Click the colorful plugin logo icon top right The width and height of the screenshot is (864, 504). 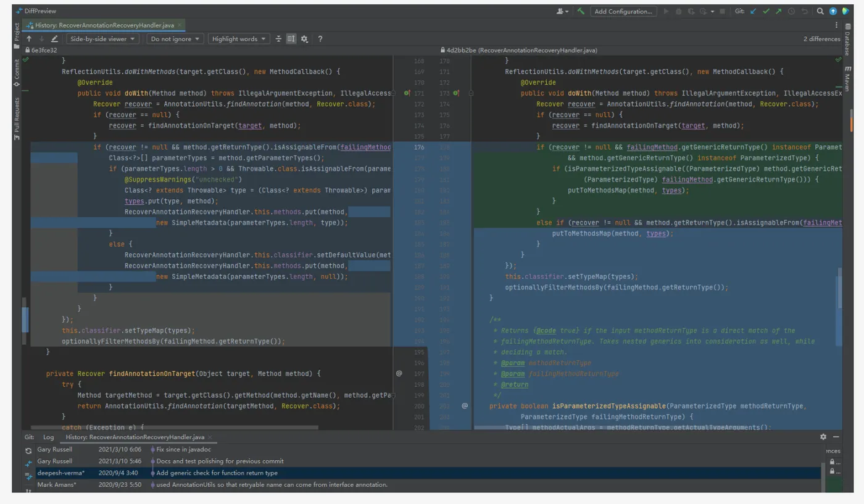click(845, 11)
